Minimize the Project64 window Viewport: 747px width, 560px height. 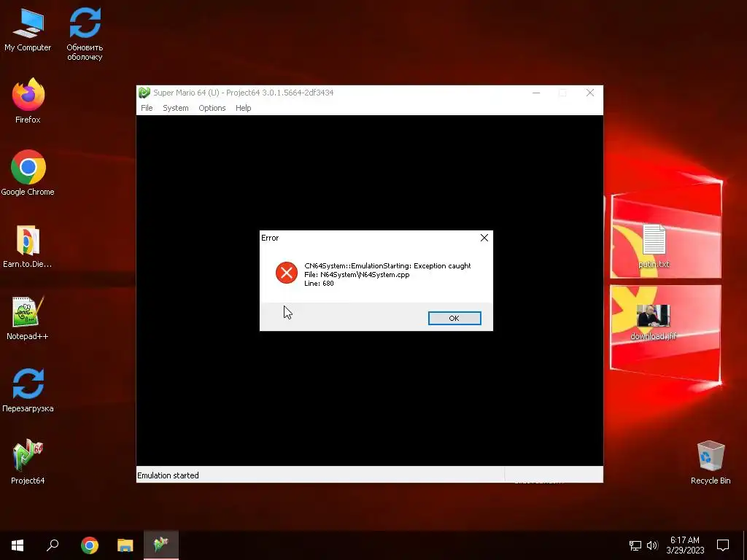click(536, 93)
